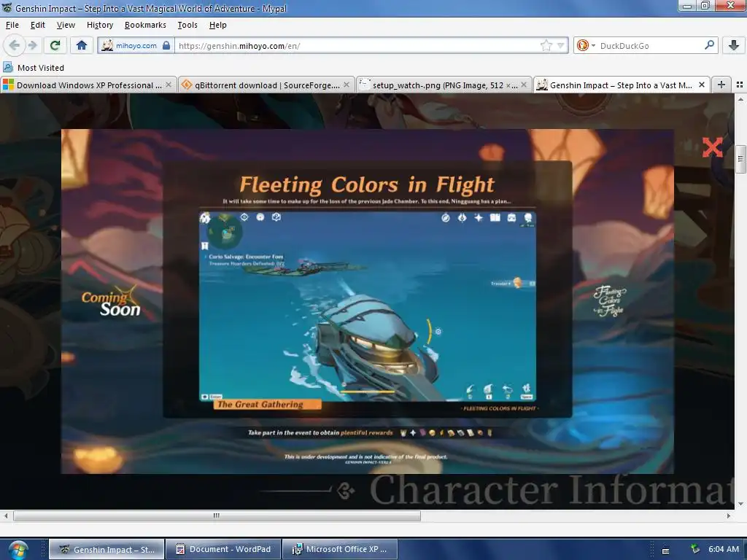Click 'The Great Gathering' caption label
Viewport: 747px width, 560px height.
(267, 404)
